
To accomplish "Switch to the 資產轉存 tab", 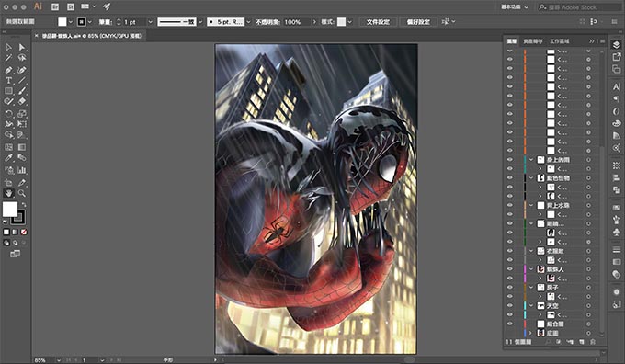I will 532,41.
